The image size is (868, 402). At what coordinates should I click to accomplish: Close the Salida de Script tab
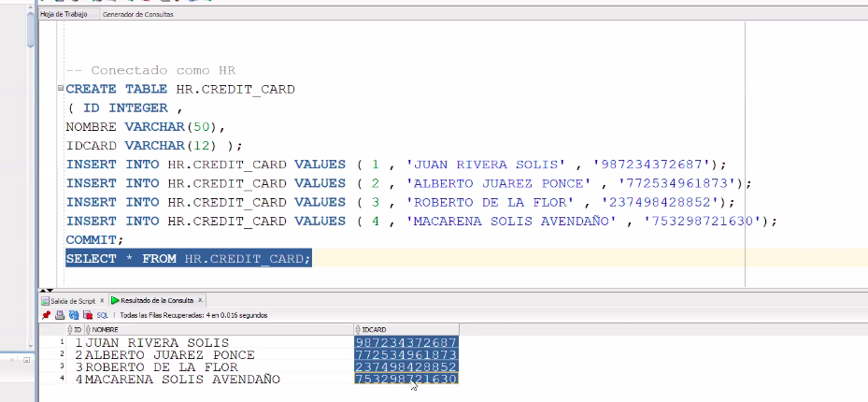103,300
